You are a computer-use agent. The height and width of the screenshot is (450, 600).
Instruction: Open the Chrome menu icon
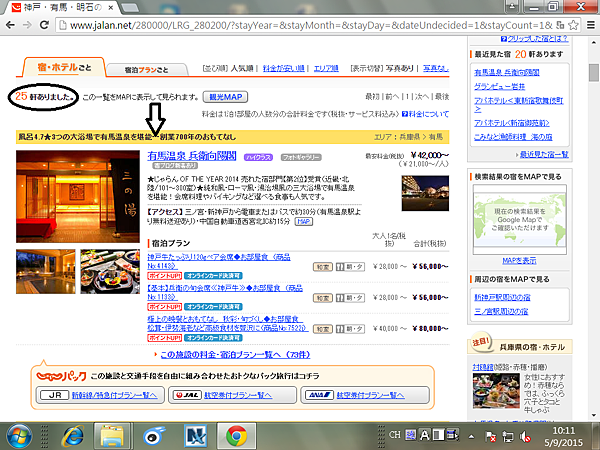coord(591,25)
